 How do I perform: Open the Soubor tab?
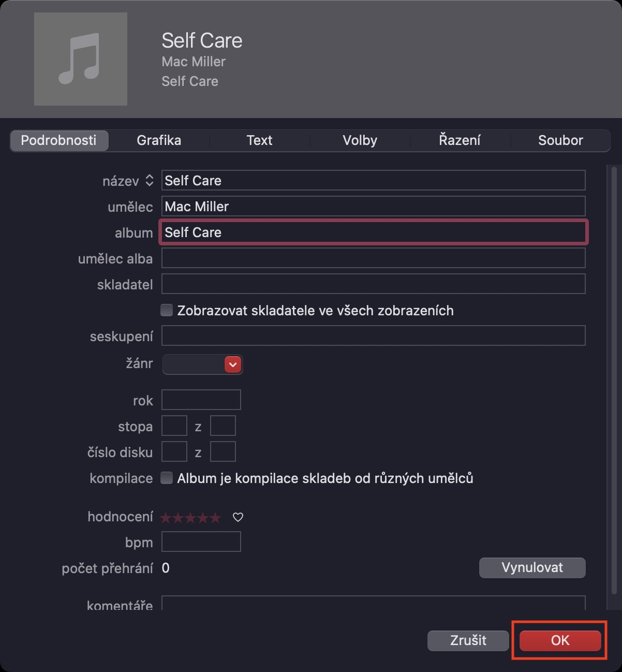(x=560, y=140)
